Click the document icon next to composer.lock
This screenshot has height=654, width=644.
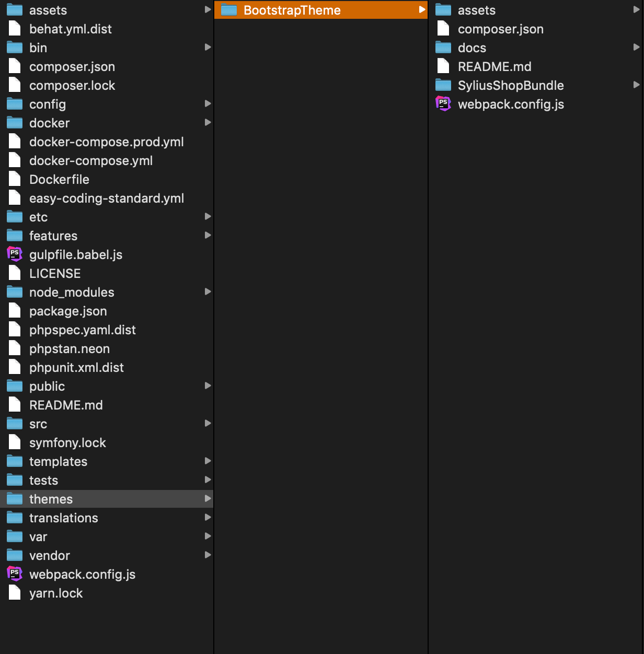click(x=14, y=85)
